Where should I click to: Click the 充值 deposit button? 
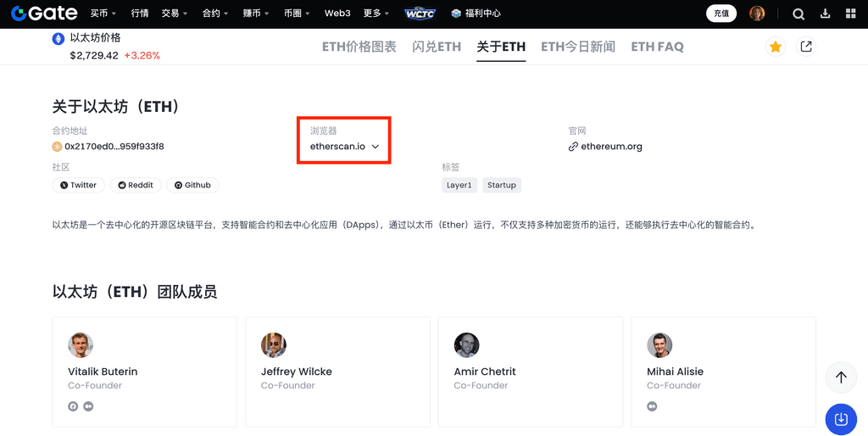(x=721, y=14)
